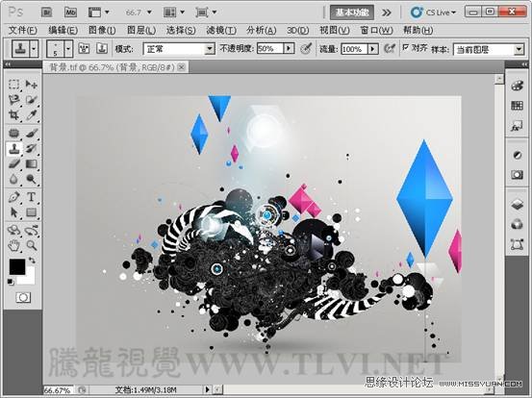Show more workspaces with double-arrow button
This screenshot has width=532, height=398.
(386, 12)
